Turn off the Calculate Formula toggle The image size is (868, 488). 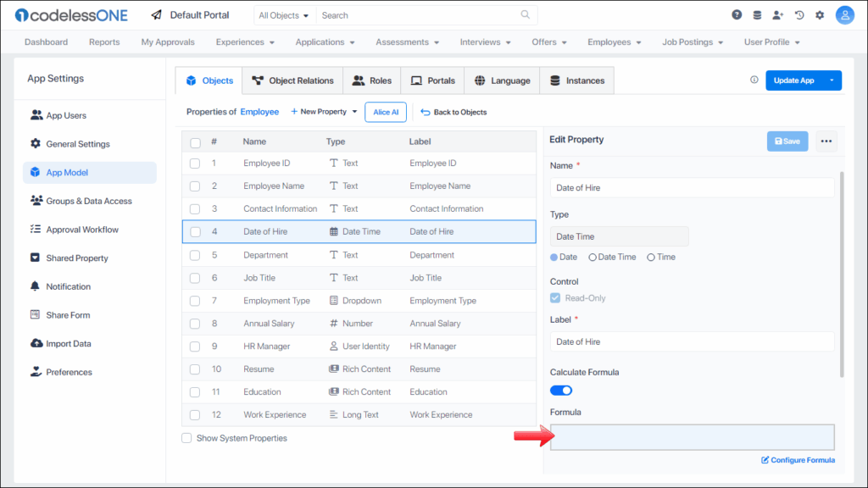coord(561,391)
